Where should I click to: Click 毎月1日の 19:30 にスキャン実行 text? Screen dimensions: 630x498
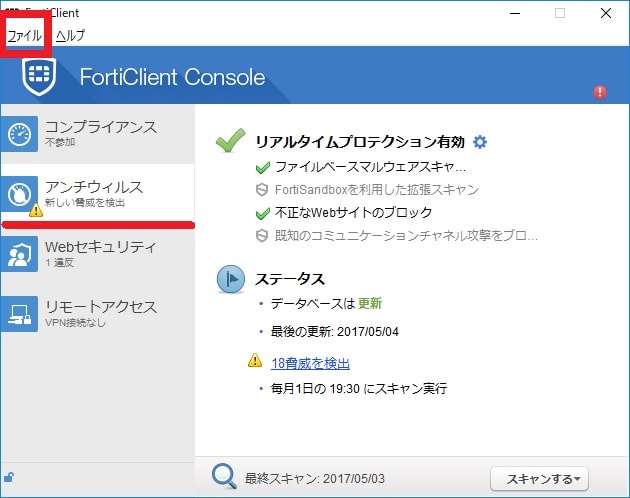(359, 388)
